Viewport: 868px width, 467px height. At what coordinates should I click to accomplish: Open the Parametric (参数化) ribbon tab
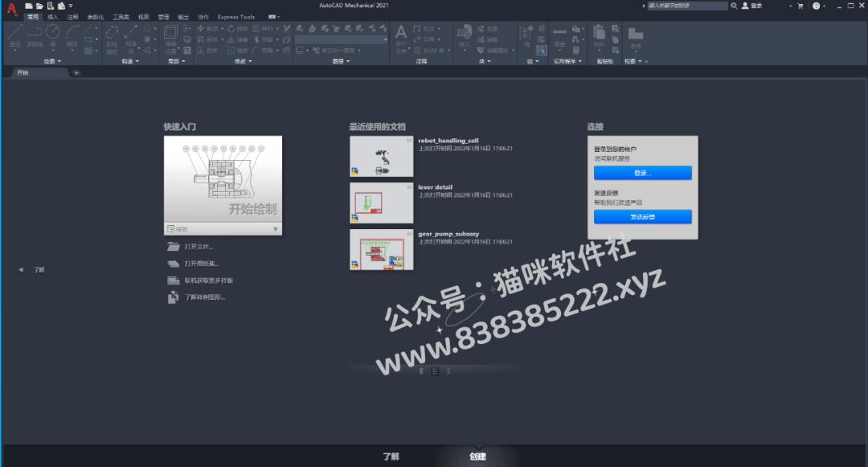[x=96, y=17]
